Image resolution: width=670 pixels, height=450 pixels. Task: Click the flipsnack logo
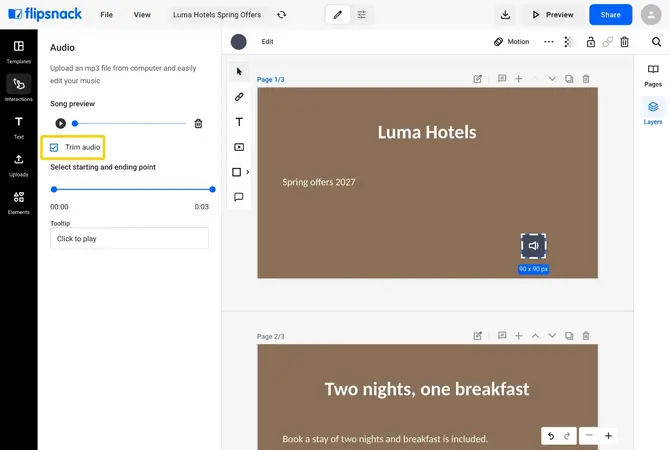(45, 14)
